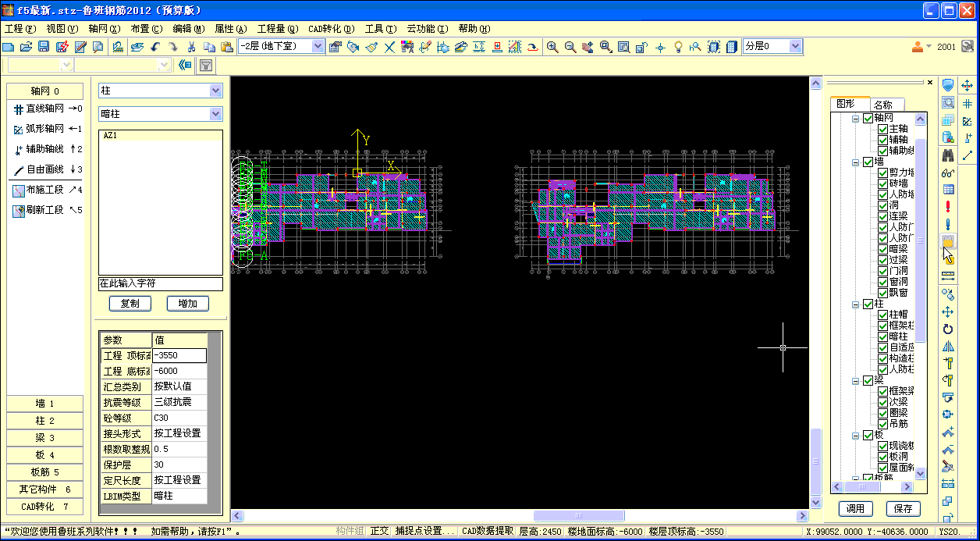
Task: Click the filter funnel icon
Action: pos(205,65)
